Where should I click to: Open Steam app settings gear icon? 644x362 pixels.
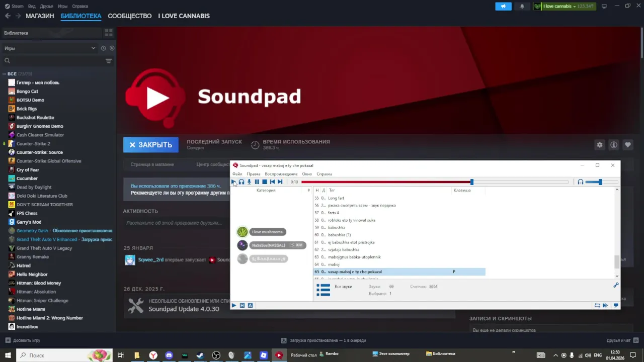599,145
